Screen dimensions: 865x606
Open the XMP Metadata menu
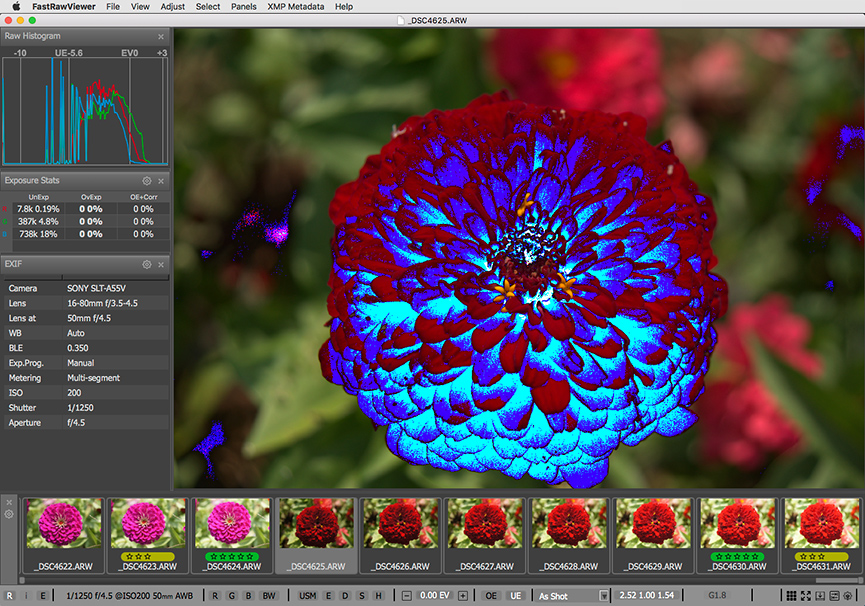298,6
